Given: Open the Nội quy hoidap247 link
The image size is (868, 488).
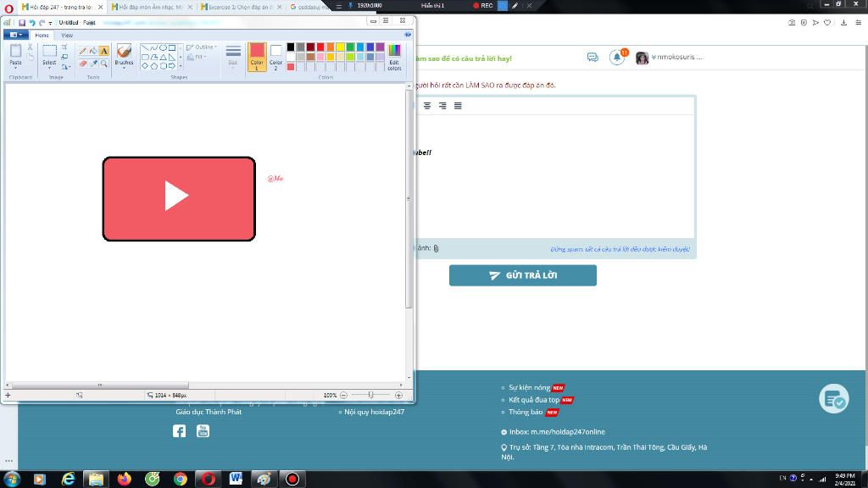Looking at the screenshot, I should (x=374, y=412).
